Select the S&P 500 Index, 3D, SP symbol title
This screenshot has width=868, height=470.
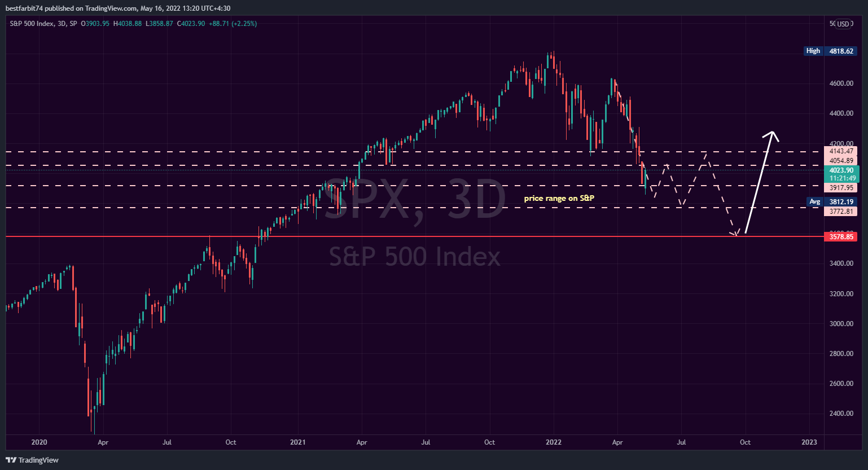click(x=43, y=24)
